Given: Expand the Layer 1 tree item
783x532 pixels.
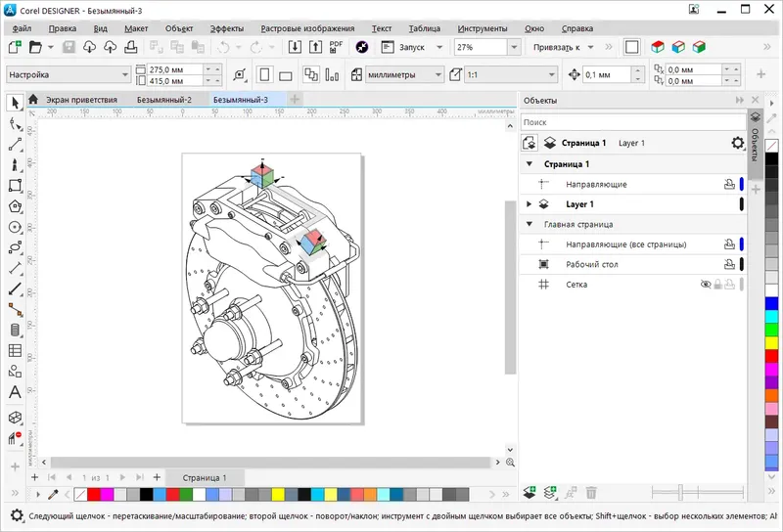Looking at the screenshot, I should tap(530, 204).
